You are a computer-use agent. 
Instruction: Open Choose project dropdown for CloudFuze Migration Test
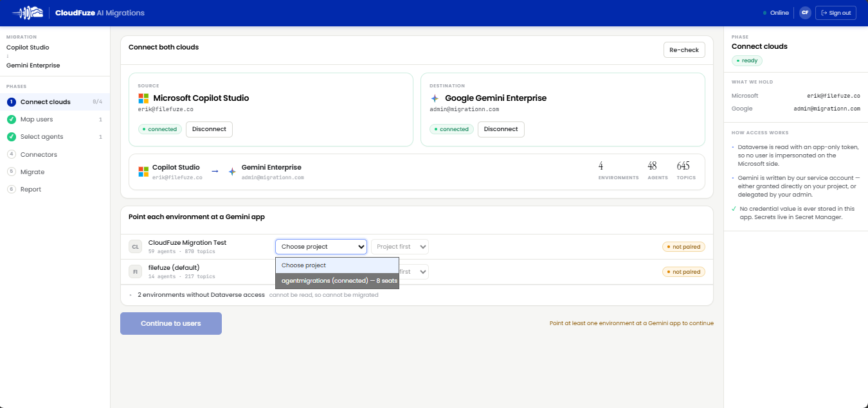click(321, 247)
